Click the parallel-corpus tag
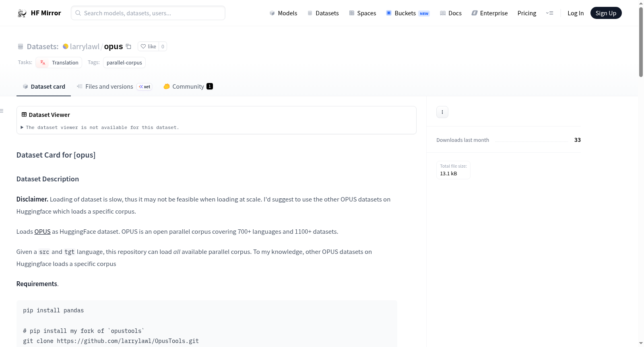This screenshot has width=644, height=347. click(x=124, y=62)
